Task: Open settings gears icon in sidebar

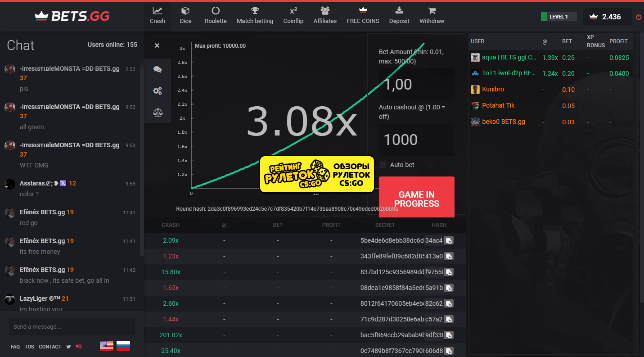Action: pyautogui.click(x=158, y=91)
